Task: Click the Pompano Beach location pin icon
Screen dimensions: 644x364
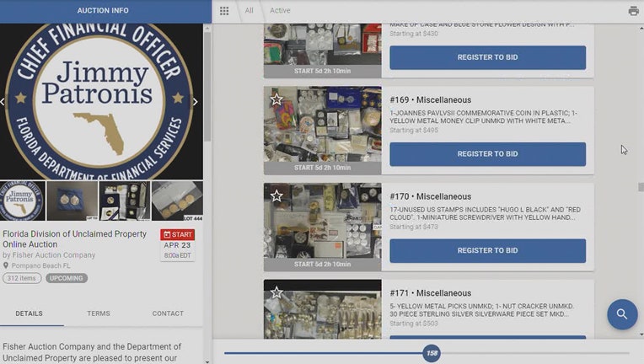Action: click(6, 265)
